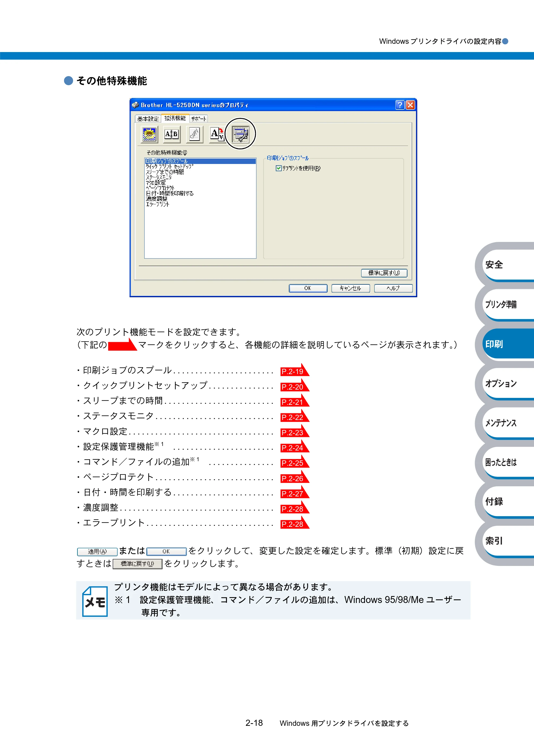Pick マクロ設定 from the function list
This screenshot has width=534, height=756.
tap(200, 183)
